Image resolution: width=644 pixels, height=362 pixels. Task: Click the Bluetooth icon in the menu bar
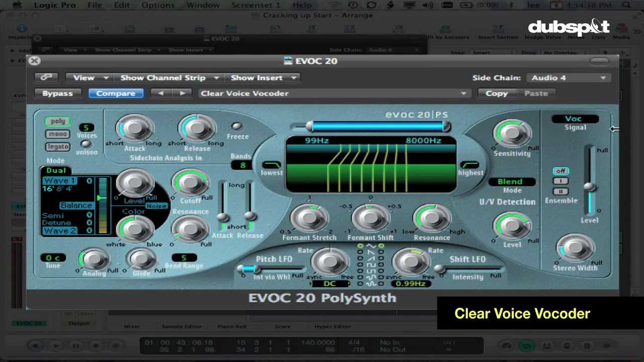[x=512, y=5]
